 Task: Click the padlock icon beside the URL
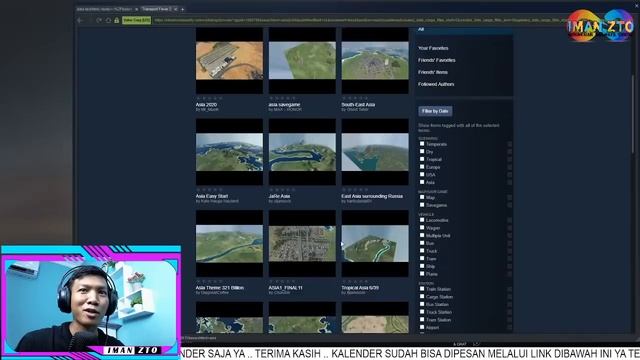pyautogui.click(x=117, y=20)
